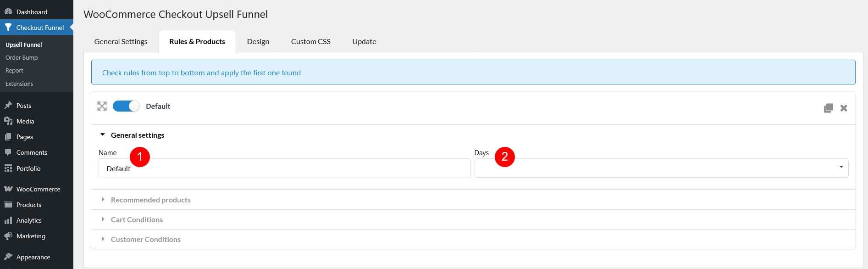Click the 'WooCommerce Checkout Upsell Funnel' heading
Image resolution: width=868 pixels, height=269 pixels.
click(x=176, y=14)
